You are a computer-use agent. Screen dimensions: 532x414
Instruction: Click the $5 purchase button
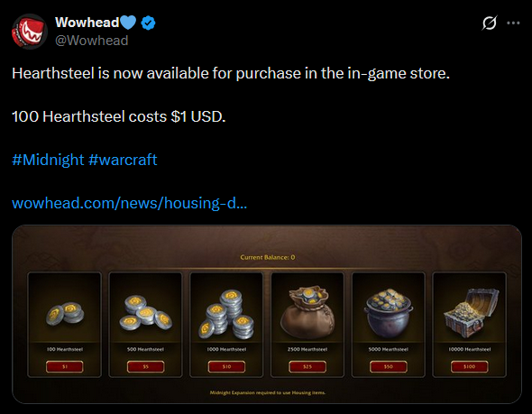click(x=145, y=366)
